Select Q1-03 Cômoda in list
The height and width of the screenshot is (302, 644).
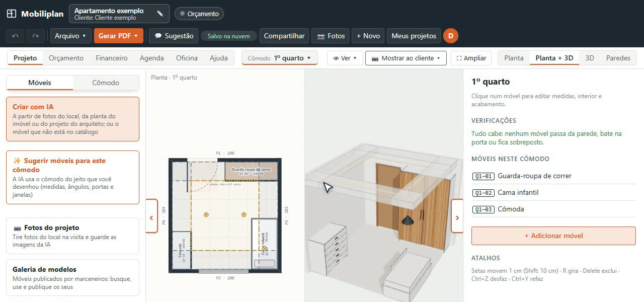tap(553, 209)
